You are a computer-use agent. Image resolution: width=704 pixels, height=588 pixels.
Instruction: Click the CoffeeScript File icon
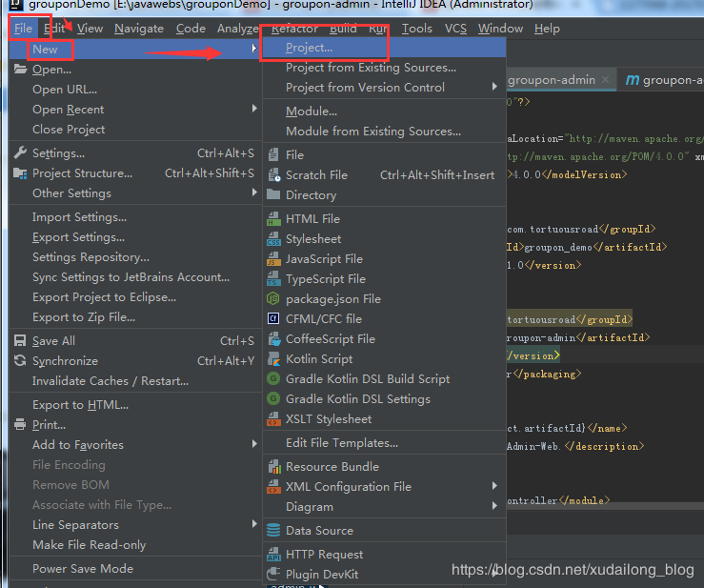pyautogui.click(x=273, y=338)
